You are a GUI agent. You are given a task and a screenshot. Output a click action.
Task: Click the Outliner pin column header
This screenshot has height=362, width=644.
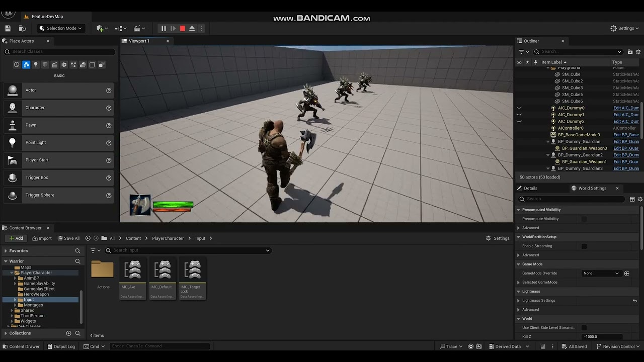535,62
